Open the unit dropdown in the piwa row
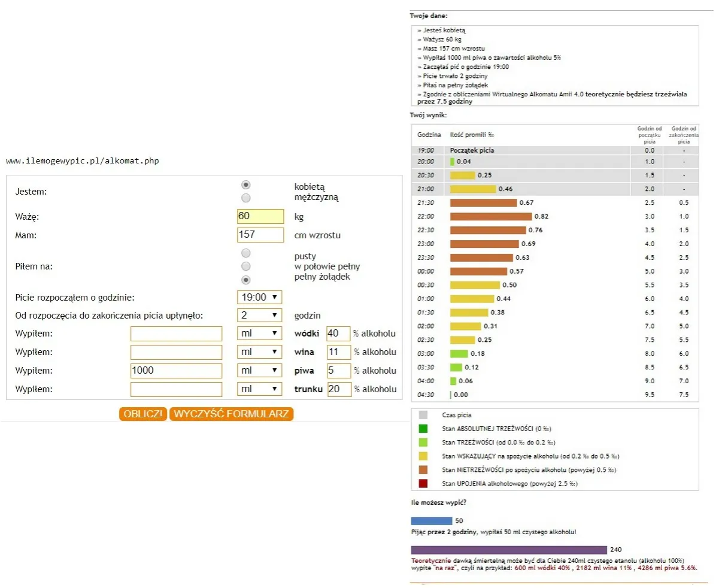 tap(259, 371)
